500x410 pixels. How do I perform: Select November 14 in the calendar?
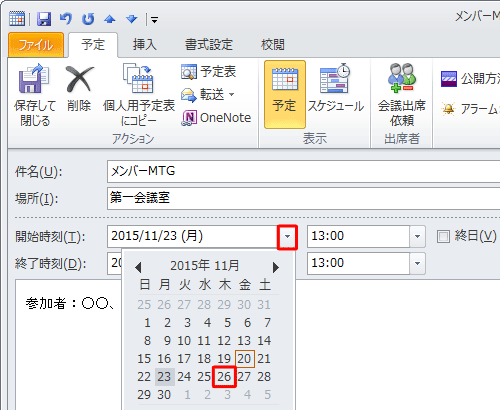(x=264, y=341)
